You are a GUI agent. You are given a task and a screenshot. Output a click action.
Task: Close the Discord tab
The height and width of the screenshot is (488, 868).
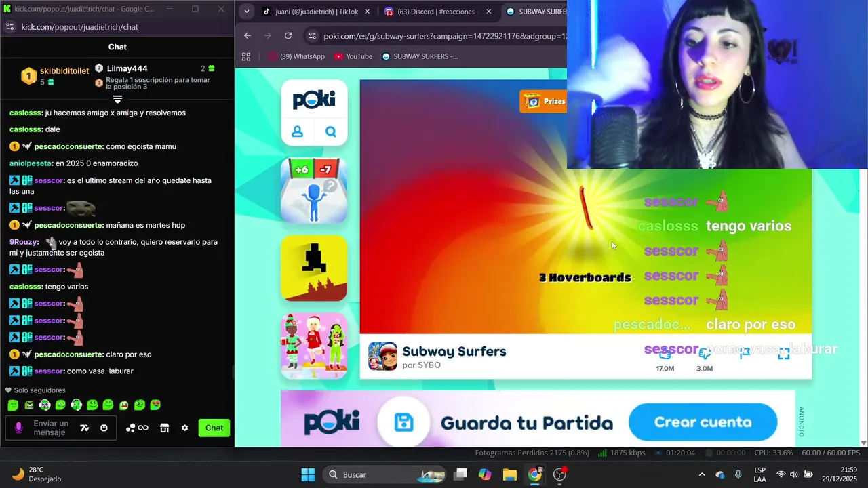pos(488,12)
